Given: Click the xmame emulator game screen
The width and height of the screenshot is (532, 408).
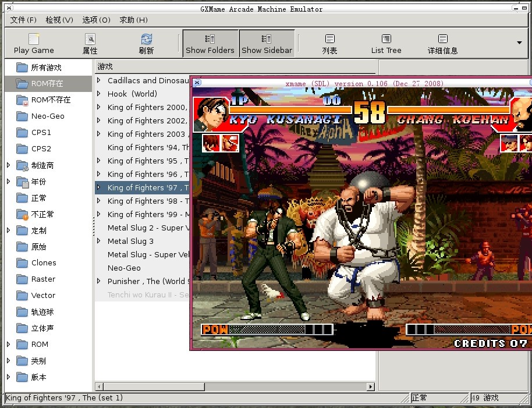Looking at the screenshot, I should click(361, 218).
